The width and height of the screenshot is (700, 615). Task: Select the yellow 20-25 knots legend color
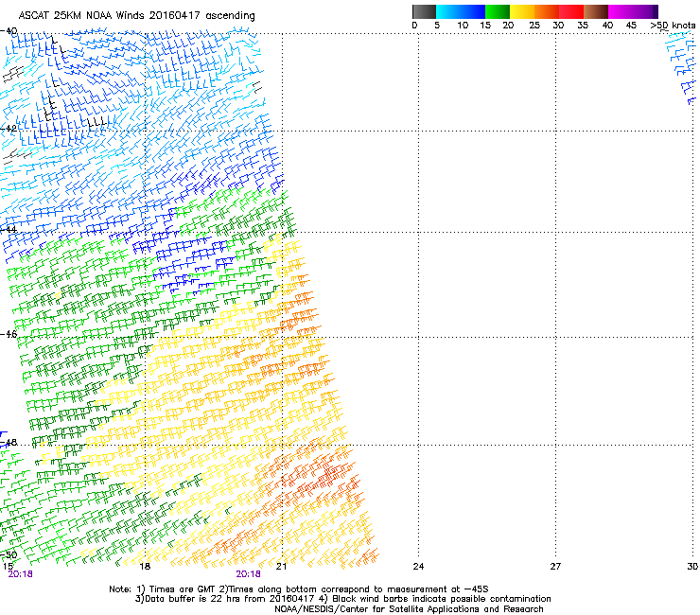(x=522, y=11)
